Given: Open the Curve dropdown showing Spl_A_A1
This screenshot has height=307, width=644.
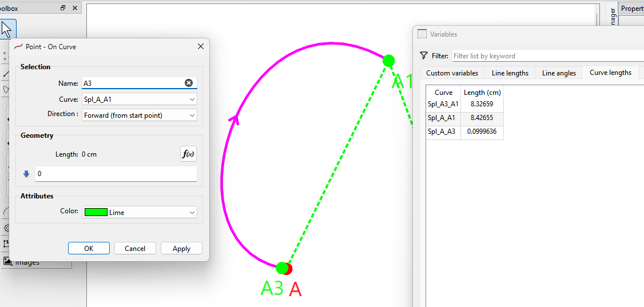Looking at the screenshot, I should (140, 99).
